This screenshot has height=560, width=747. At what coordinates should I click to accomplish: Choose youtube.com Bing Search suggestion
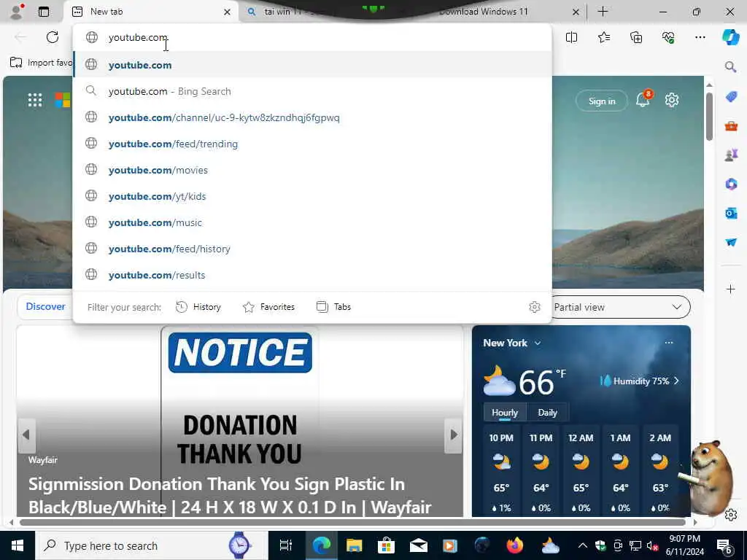point(312,91)
